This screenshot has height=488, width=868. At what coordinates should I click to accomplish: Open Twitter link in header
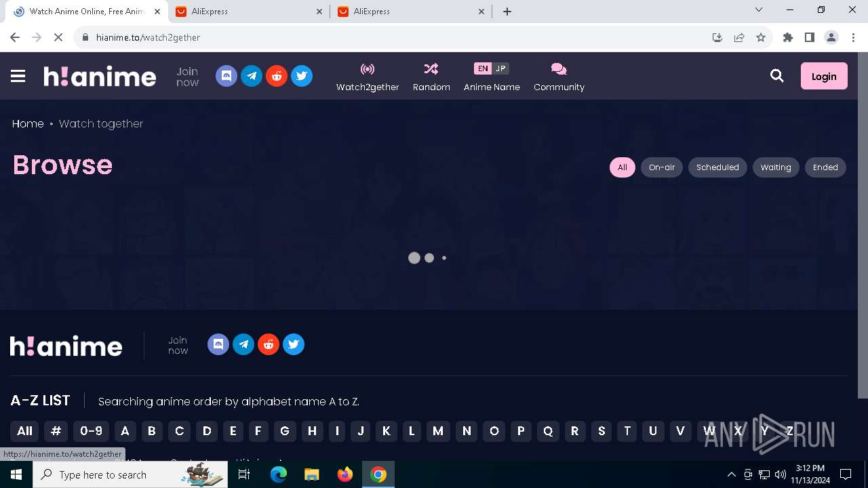click(302, 76)
